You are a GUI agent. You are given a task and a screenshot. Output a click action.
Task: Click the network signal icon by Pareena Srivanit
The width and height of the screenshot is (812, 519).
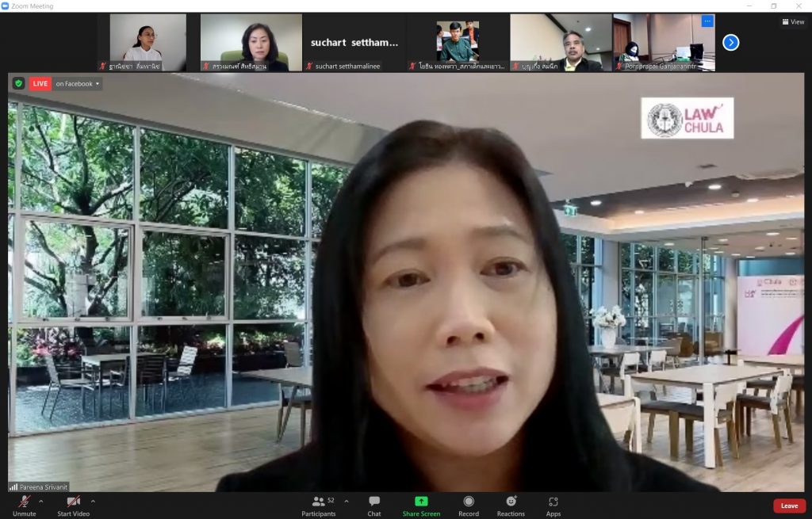tap(13, 487)
